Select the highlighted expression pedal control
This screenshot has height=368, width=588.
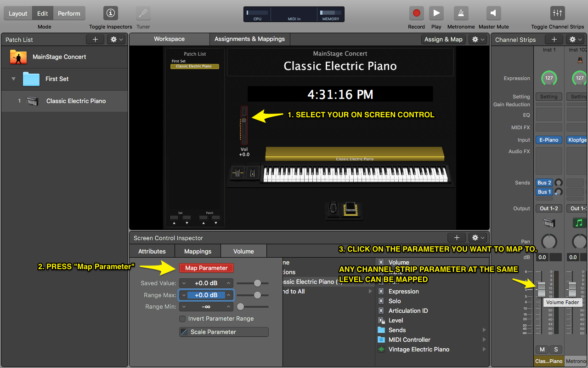351,208
